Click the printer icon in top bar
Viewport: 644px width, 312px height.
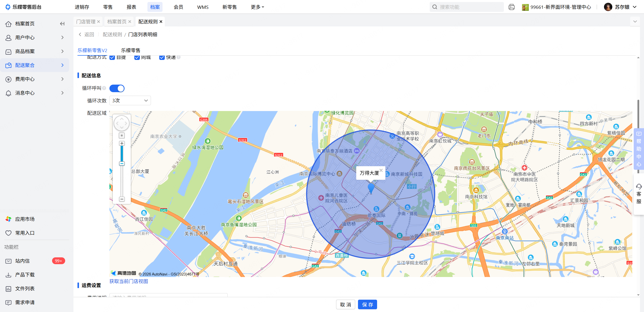[x=511, y=7]
